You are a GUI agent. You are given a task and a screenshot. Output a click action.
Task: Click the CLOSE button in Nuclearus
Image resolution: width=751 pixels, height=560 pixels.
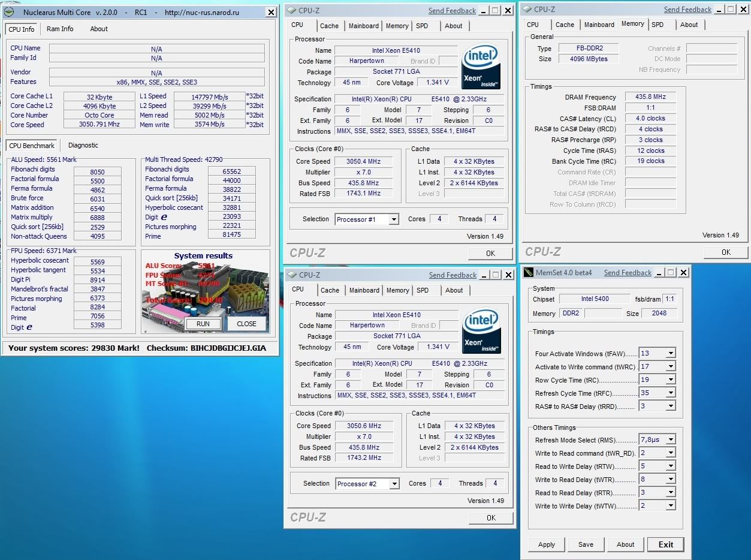(246, 324)
